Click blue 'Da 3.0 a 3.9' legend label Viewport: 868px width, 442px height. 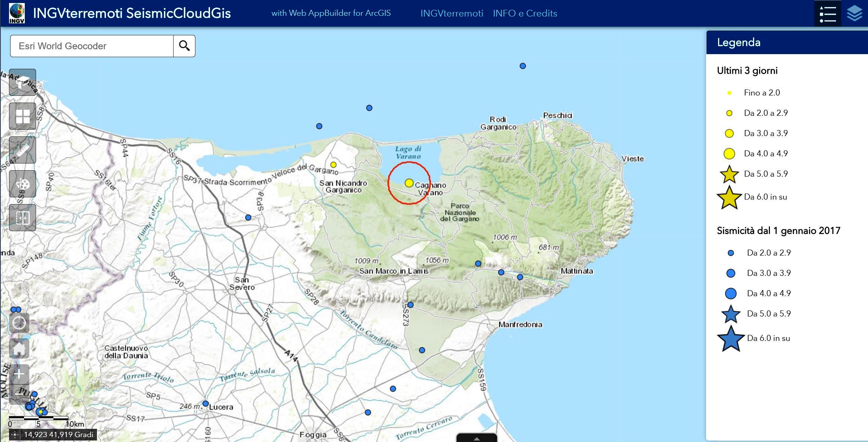[769, 273]
